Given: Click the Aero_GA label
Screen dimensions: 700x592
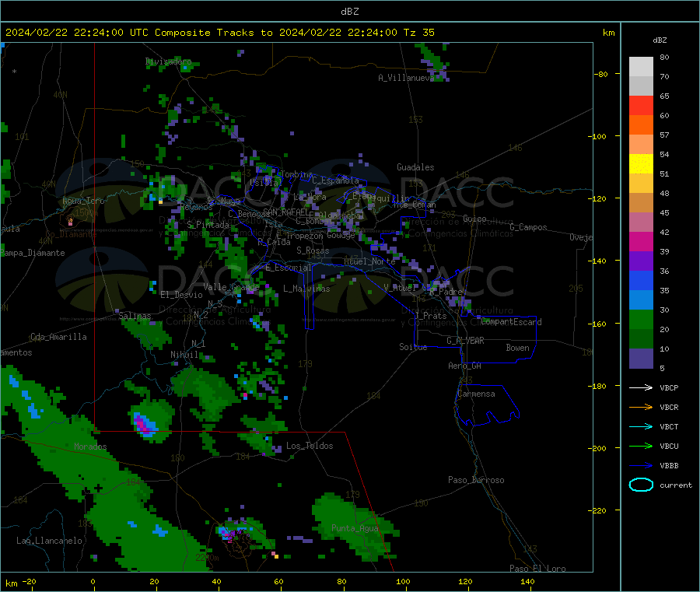Looking at the screenshot, I should (x=464, y=366).
